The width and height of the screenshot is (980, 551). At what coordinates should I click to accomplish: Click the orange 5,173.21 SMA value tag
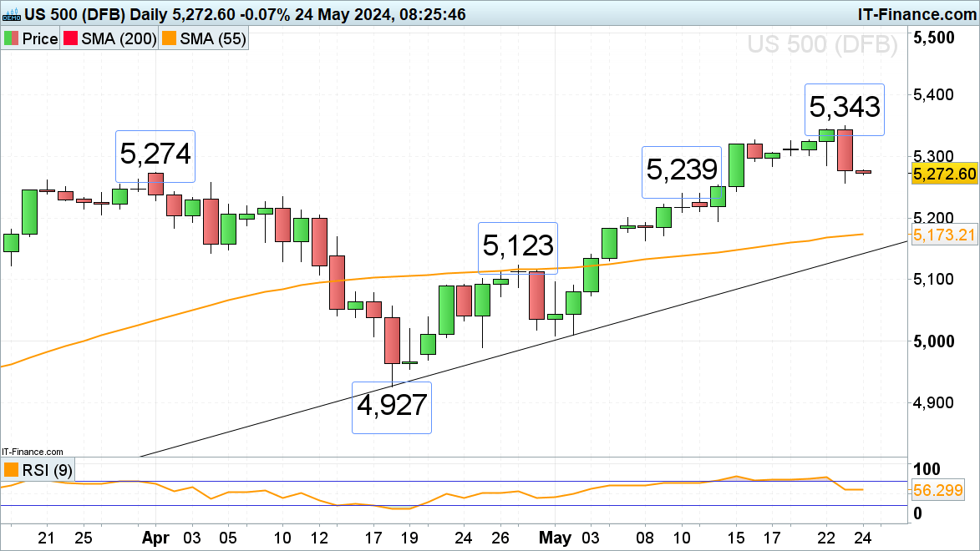pyautogui.click(x=945, y=212)
